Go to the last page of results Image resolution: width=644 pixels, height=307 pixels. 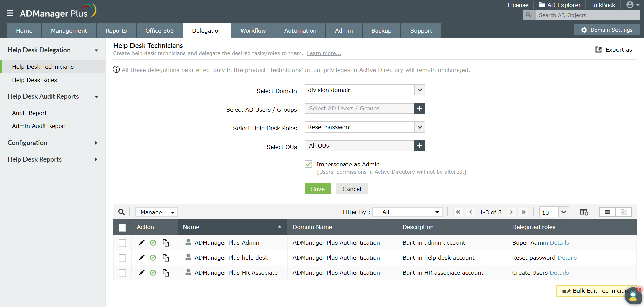pos(523,212)
